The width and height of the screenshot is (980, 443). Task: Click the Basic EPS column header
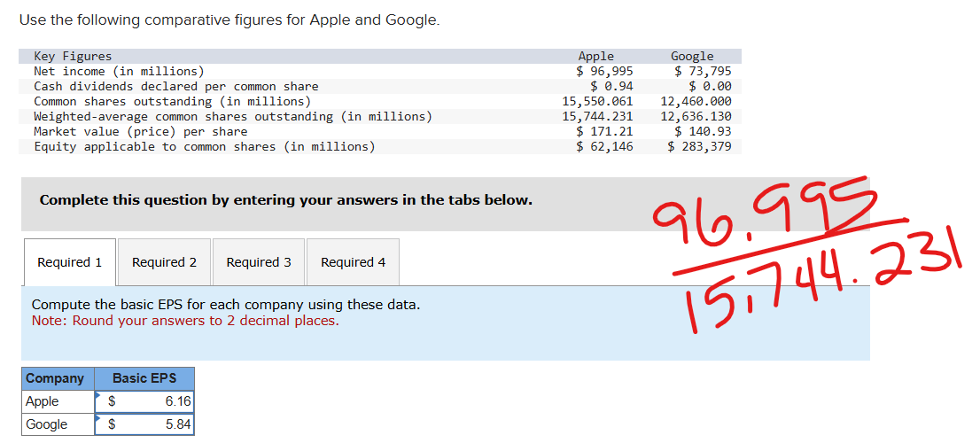pyautogui.click(x=144, y=378)
